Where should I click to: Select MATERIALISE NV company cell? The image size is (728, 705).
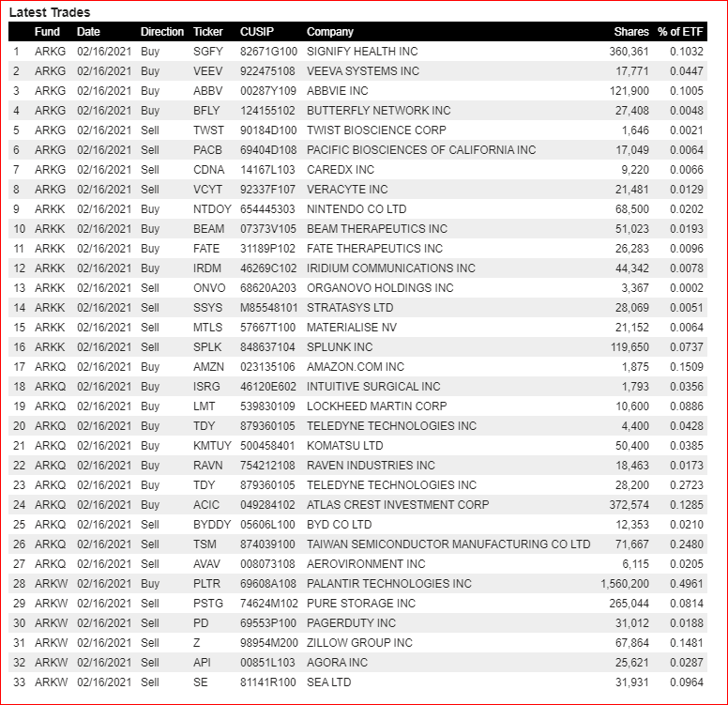pos(352,328)
